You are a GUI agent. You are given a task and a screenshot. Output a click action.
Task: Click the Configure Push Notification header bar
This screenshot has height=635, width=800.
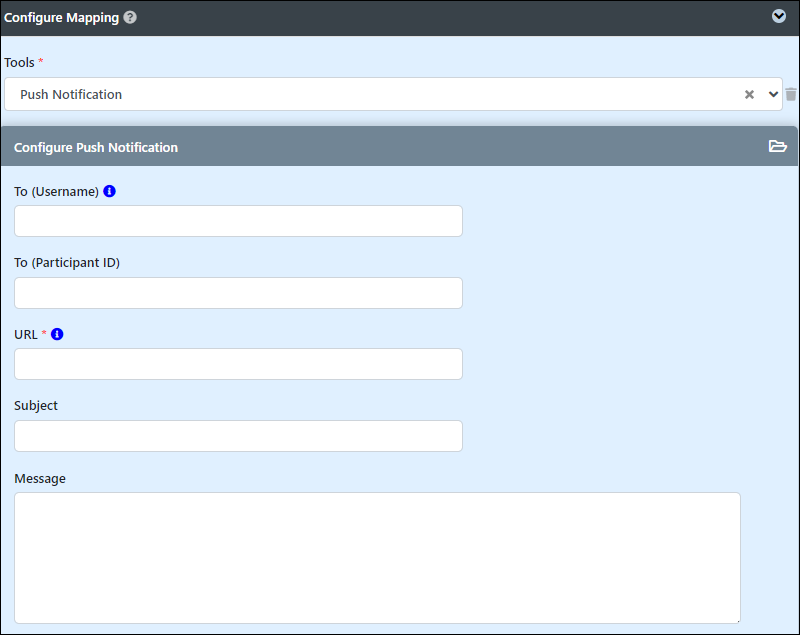click(x=399, y=146)
